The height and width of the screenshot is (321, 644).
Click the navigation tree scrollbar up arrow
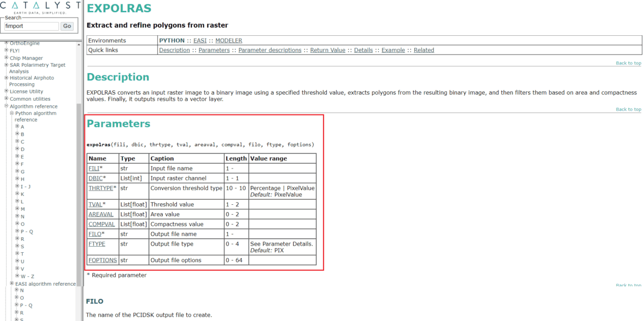pos(78,44)
